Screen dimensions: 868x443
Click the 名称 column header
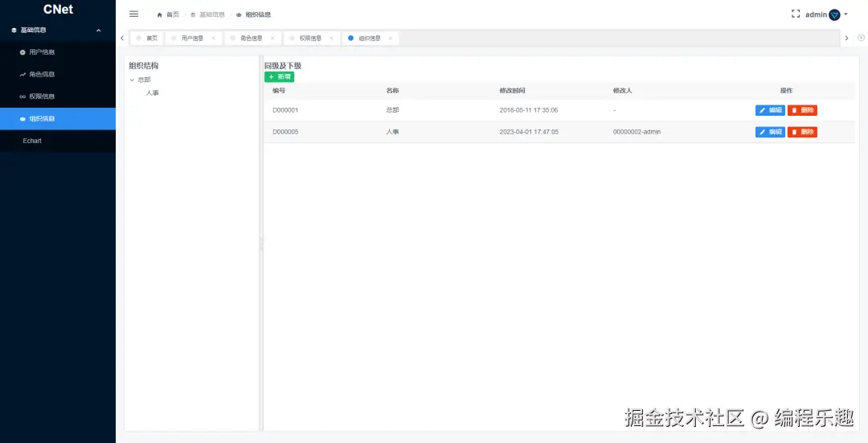coord(392,90)
